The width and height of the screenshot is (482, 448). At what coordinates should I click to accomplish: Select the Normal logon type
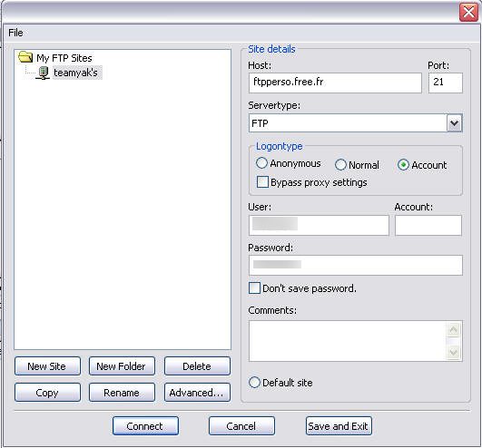tap(340, 164)
